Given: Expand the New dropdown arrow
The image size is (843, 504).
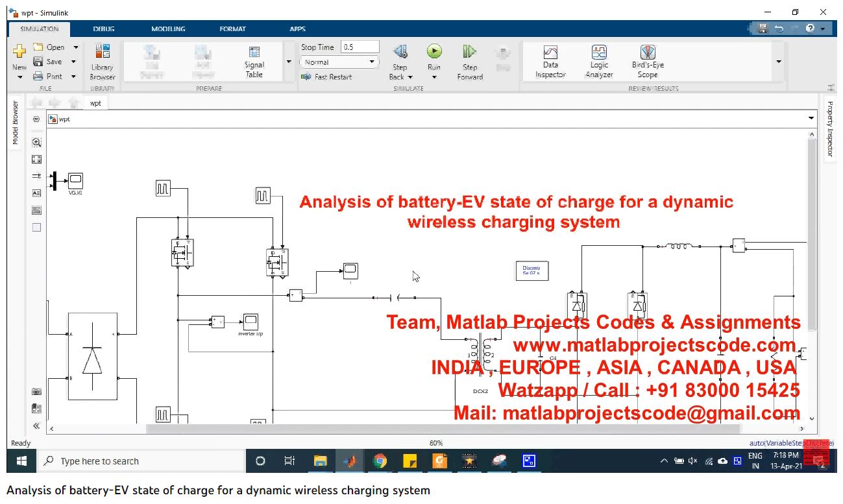Looking at the screenshot, I should (x=19, y=77).
